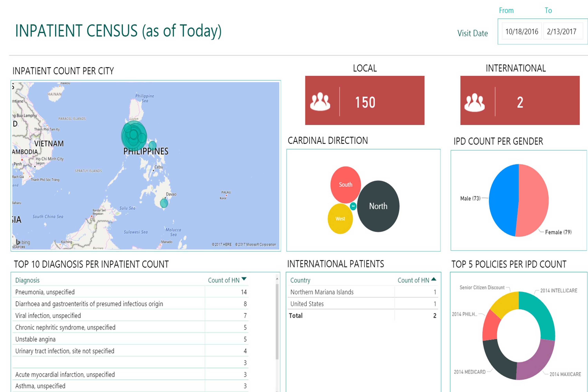The image size is (588, 392).
Task: Click the Bing logo on the map
Action: point(23,242)
